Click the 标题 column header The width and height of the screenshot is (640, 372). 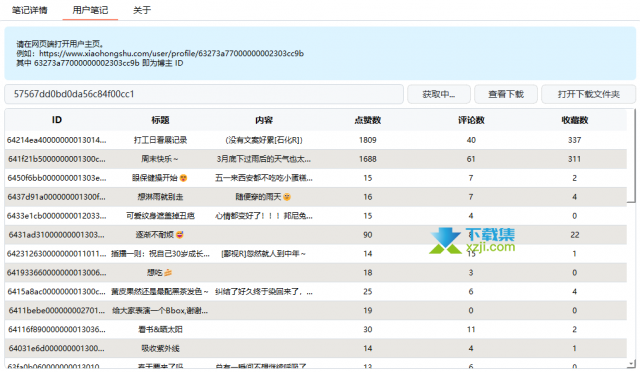[160, 120]
